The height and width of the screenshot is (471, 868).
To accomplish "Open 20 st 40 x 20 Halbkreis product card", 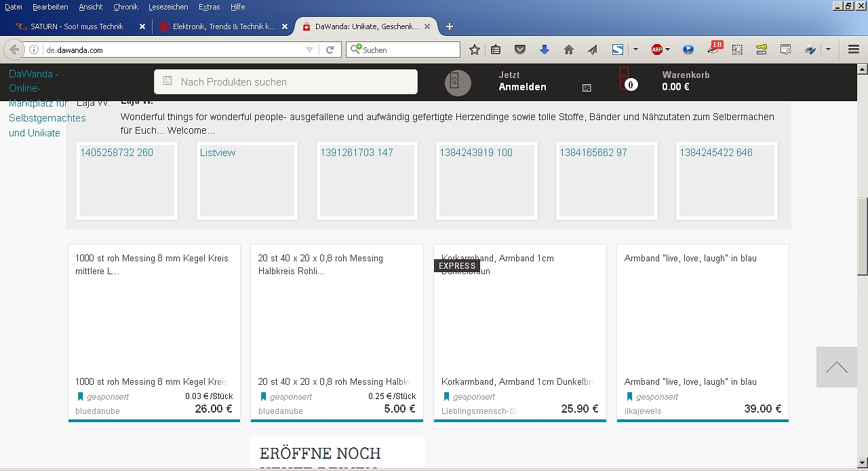I will click(x=337, y=333).
